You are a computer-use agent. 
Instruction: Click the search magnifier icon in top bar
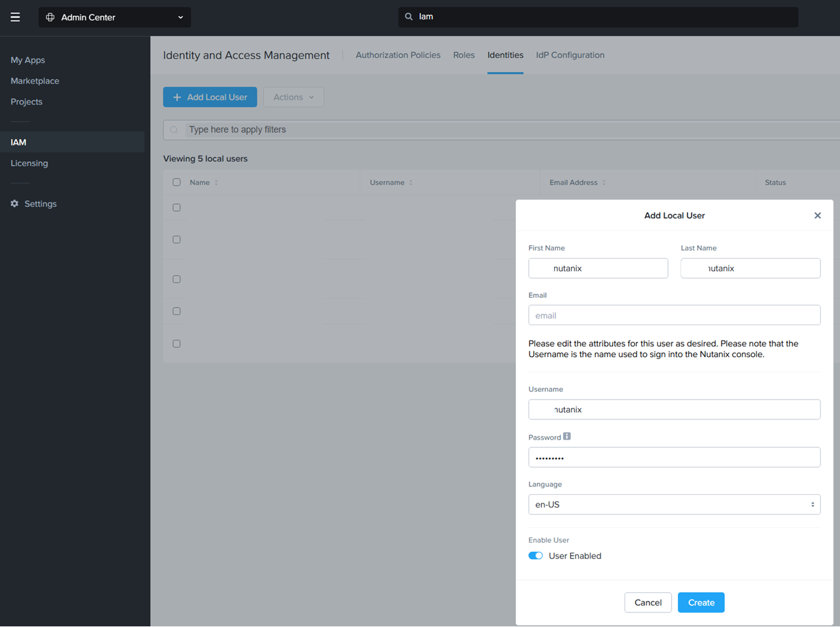[x=409, y=17]
